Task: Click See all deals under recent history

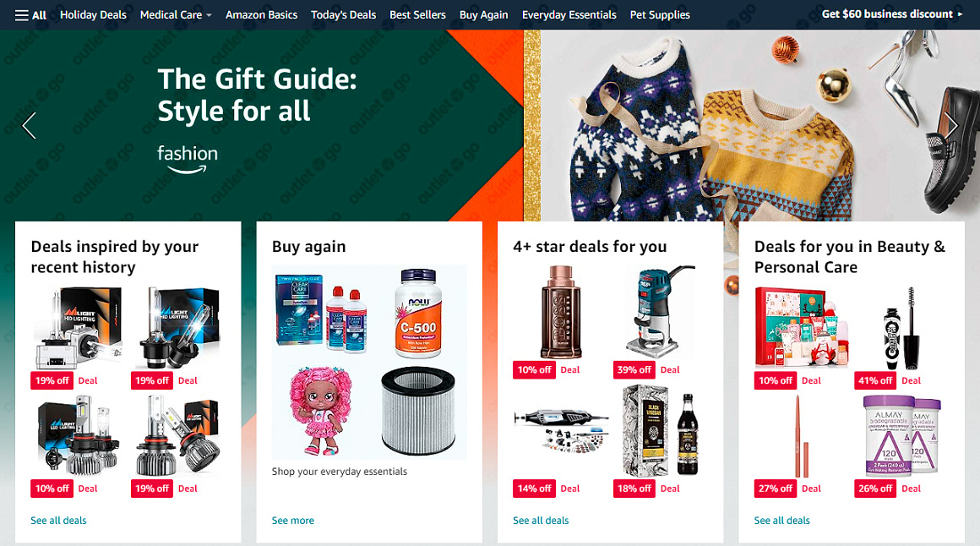Action: pyautogui.click(x=59, y=521)
